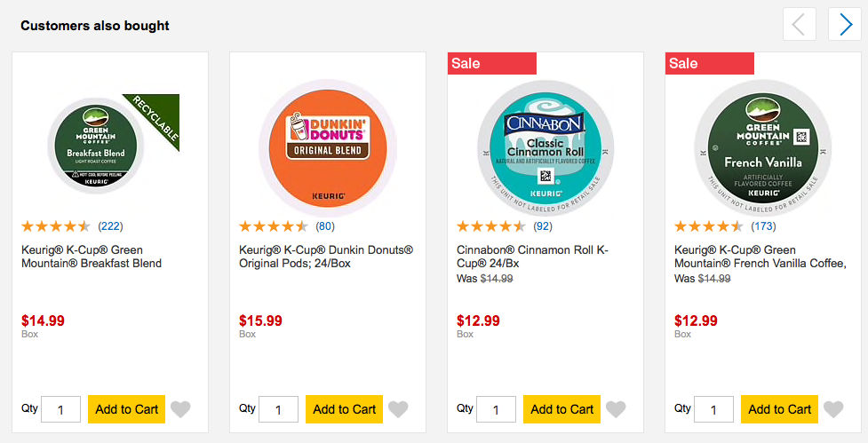This screenshot has height=443, width=868.
Task: Click next arrow in carousel
Action: coord(844,24)
